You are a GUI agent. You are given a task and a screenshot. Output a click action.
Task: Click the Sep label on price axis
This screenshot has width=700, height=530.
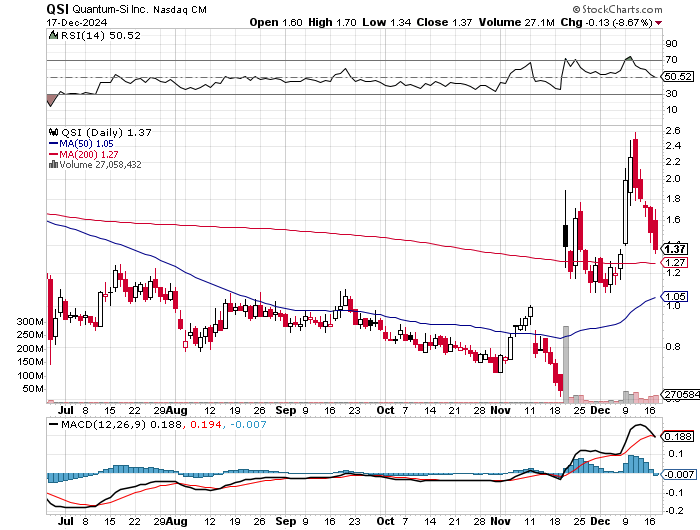(286, 410)
